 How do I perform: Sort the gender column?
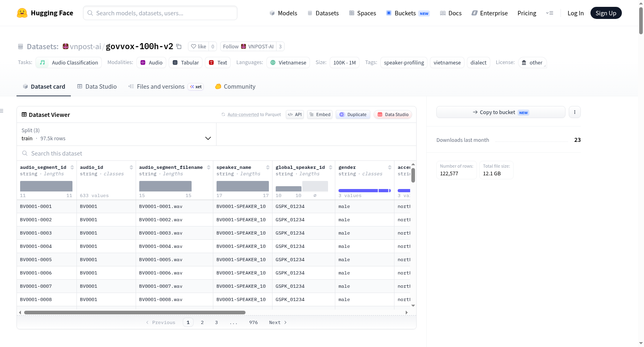[x=390, y=167]
